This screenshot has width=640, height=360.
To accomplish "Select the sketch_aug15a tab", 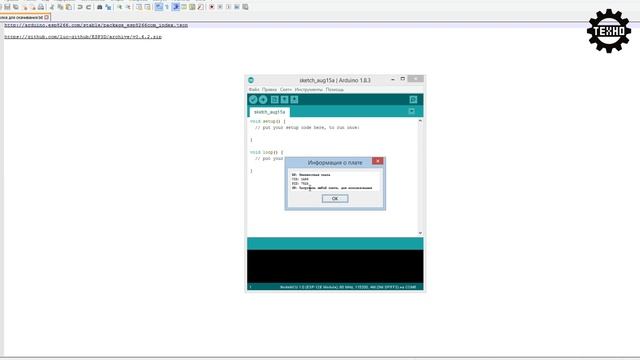I will pyautogui.click(x=269, y=112).
